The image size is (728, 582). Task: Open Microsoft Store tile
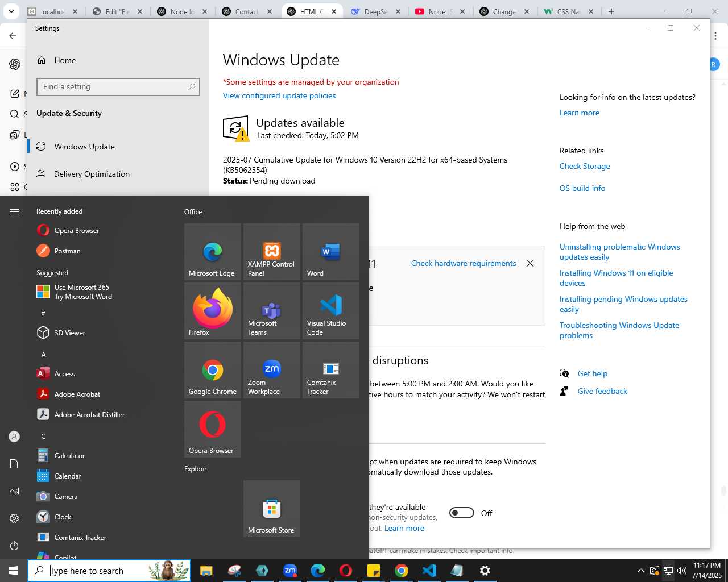(272, 509)
